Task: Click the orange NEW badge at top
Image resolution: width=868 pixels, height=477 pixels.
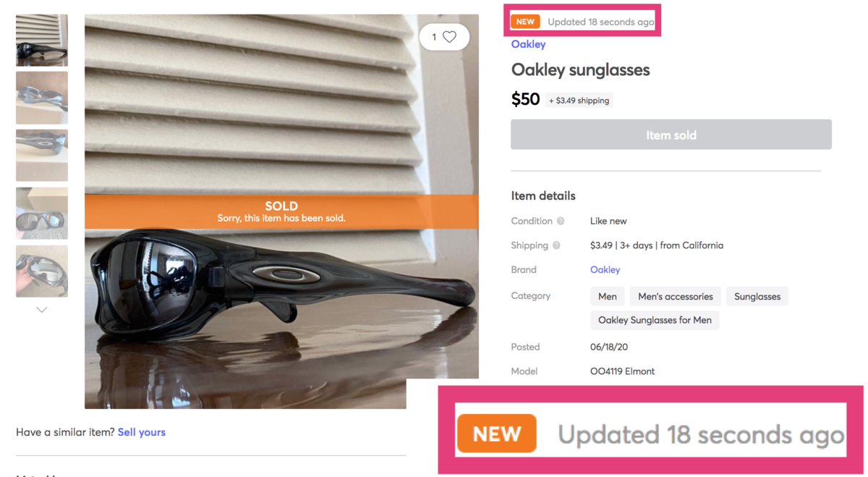Action: pos(525,22)
